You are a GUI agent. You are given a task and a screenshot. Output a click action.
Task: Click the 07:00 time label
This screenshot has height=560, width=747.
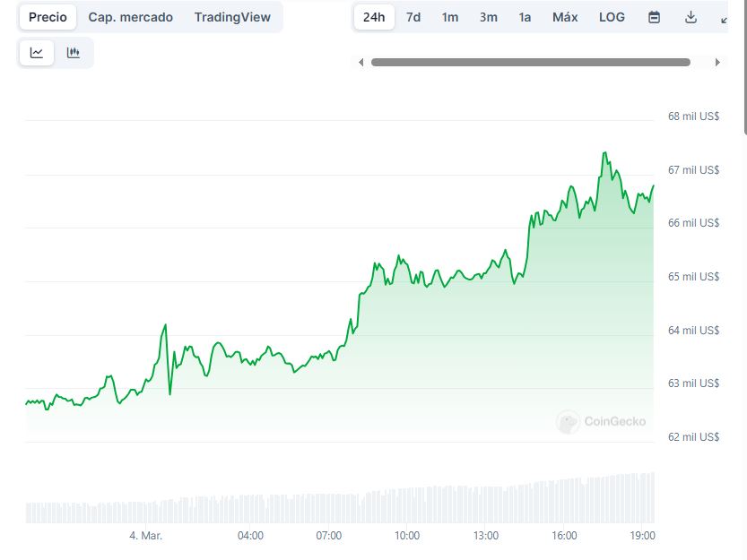click(329, 536)
